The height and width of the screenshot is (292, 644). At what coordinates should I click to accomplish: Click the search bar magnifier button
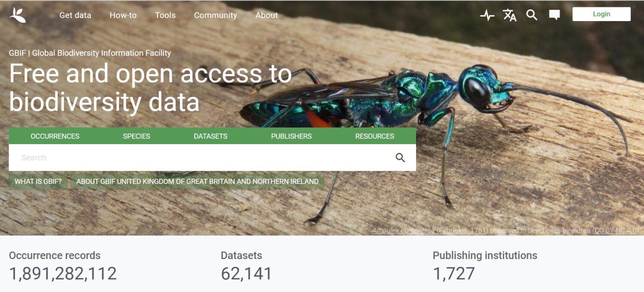[400, 158]
